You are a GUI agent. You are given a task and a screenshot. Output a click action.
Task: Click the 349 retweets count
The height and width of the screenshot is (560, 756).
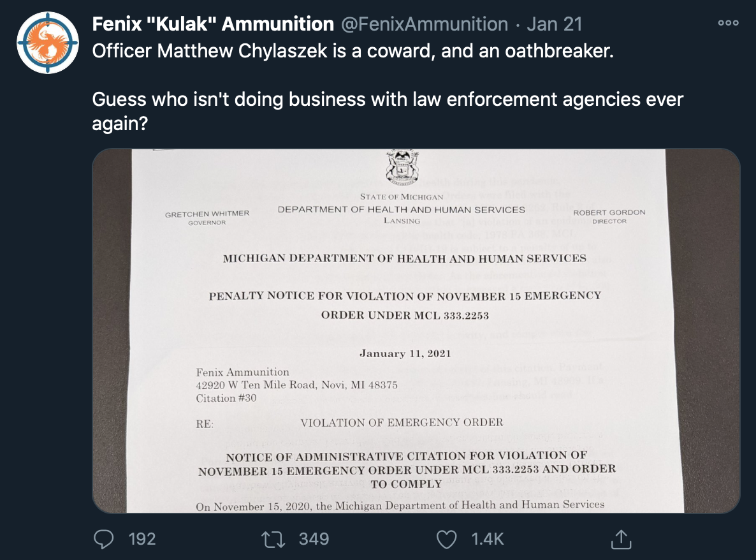(x=314, y=539)
